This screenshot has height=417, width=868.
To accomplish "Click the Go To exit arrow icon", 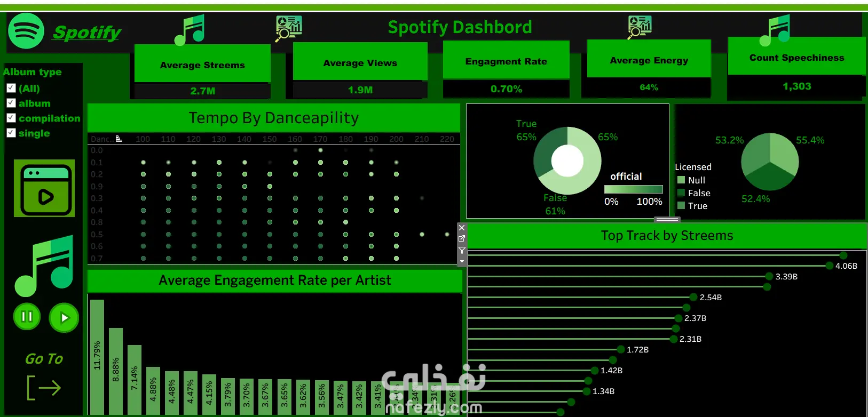I will coord(44,388).
